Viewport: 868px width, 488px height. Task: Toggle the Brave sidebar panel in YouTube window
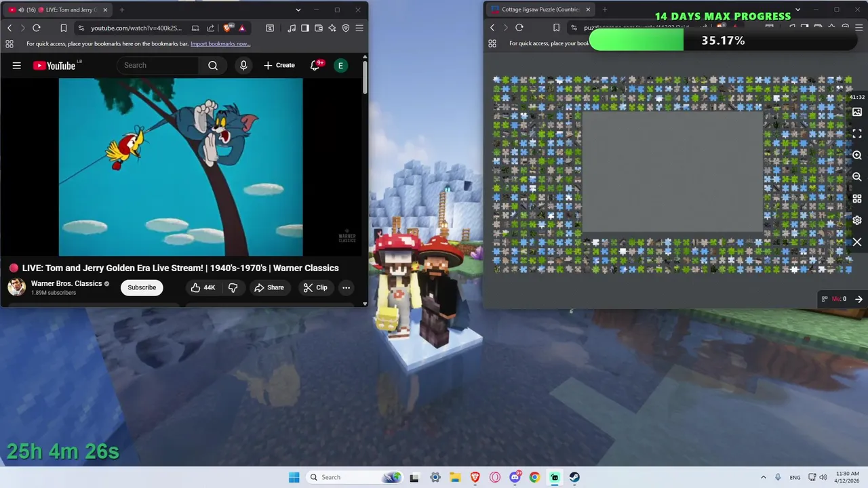305,28
